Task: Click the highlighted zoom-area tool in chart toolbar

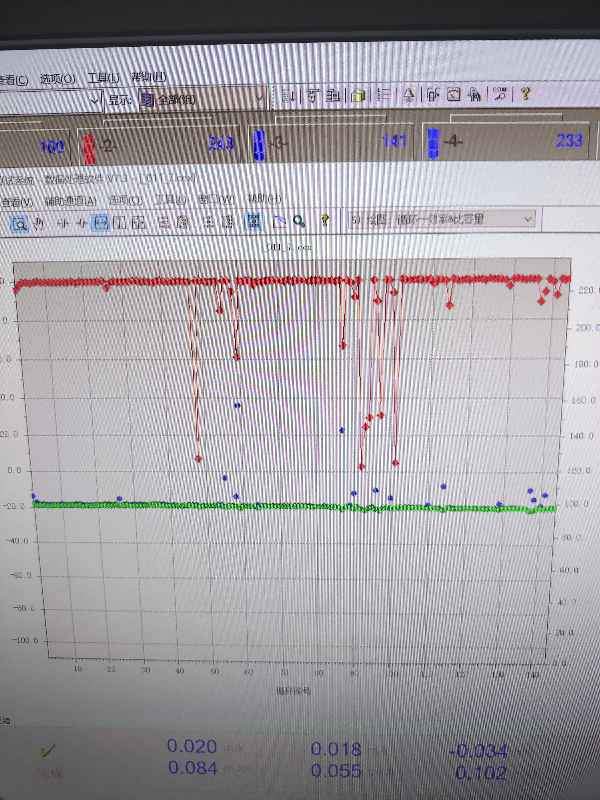Action: pos(19,223)
